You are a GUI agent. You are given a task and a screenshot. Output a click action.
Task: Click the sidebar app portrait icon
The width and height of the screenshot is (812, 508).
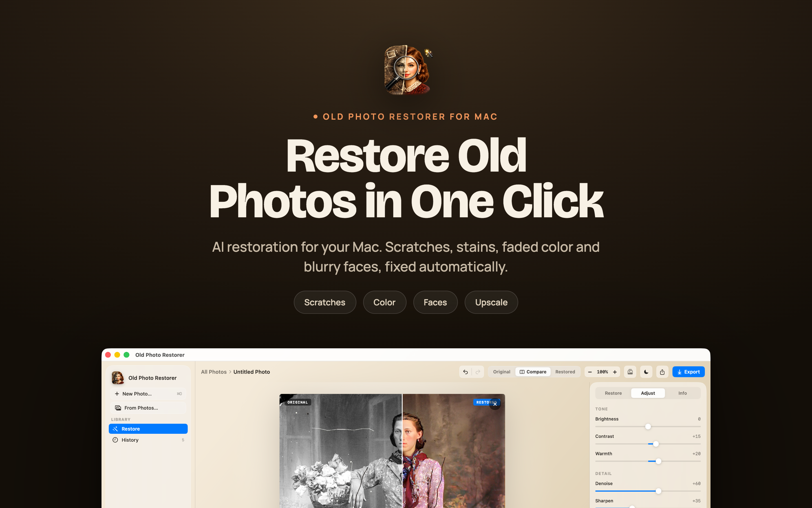coord(118,378)
